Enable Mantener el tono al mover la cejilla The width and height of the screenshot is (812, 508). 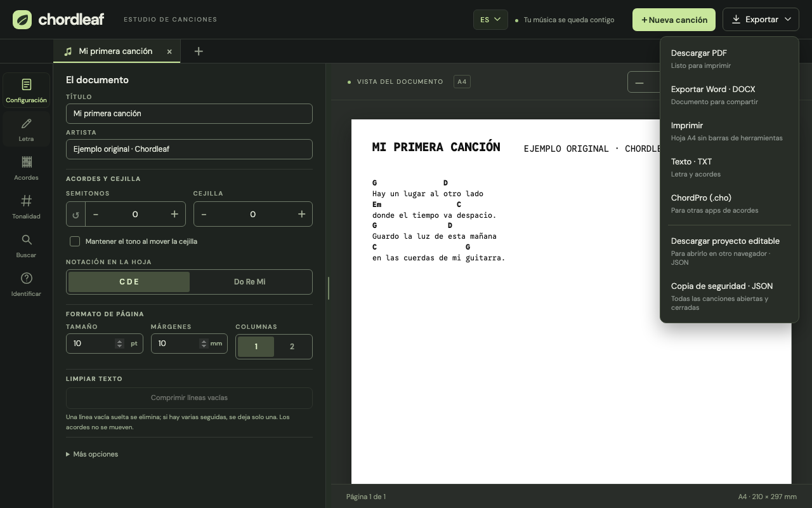pos(75,241)
